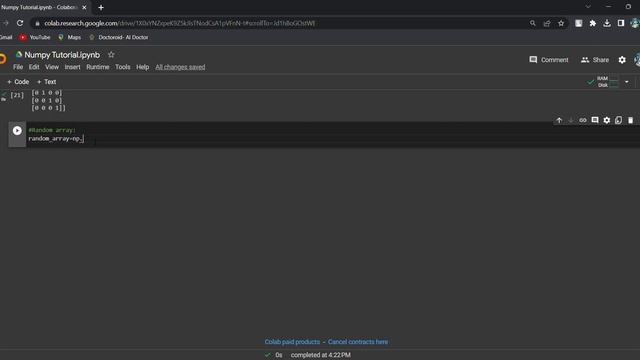Share the notebook
Screen dimensions: 640x360
coord(595,60)
